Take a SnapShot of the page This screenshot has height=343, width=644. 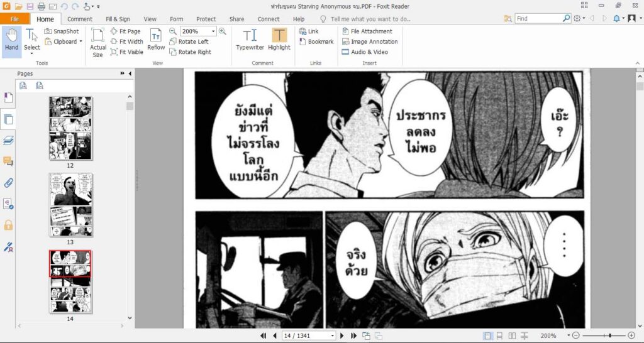[62, 31]
